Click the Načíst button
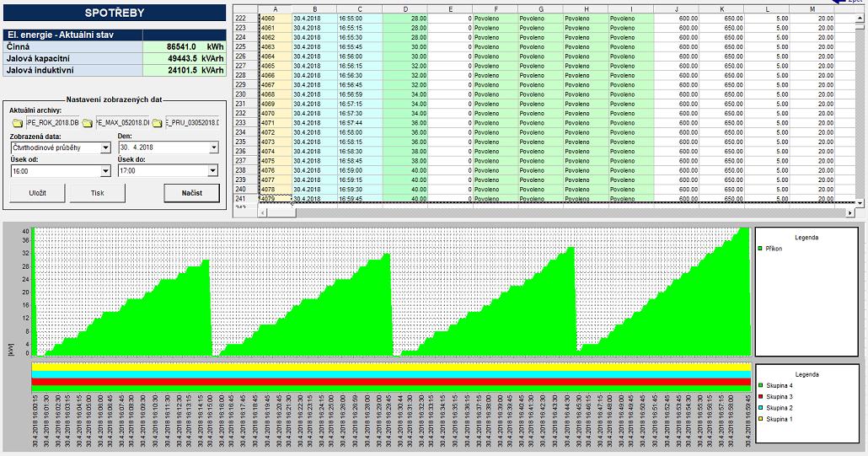868x456 pixels. click(x=191, y=193)
